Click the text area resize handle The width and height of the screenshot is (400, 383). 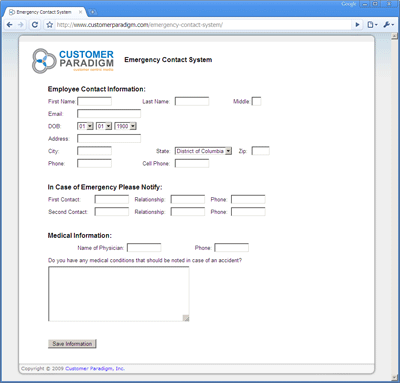(x=186, y=318)
